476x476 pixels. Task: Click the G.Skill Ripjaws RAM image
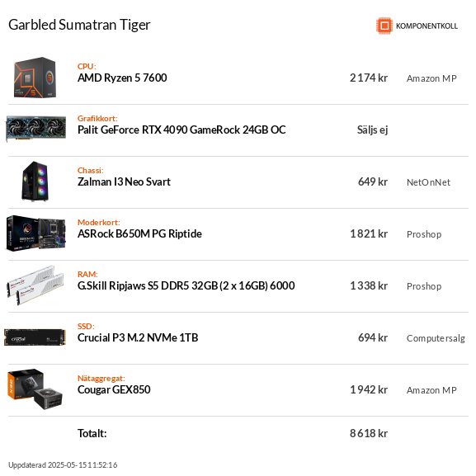(35, 285)
